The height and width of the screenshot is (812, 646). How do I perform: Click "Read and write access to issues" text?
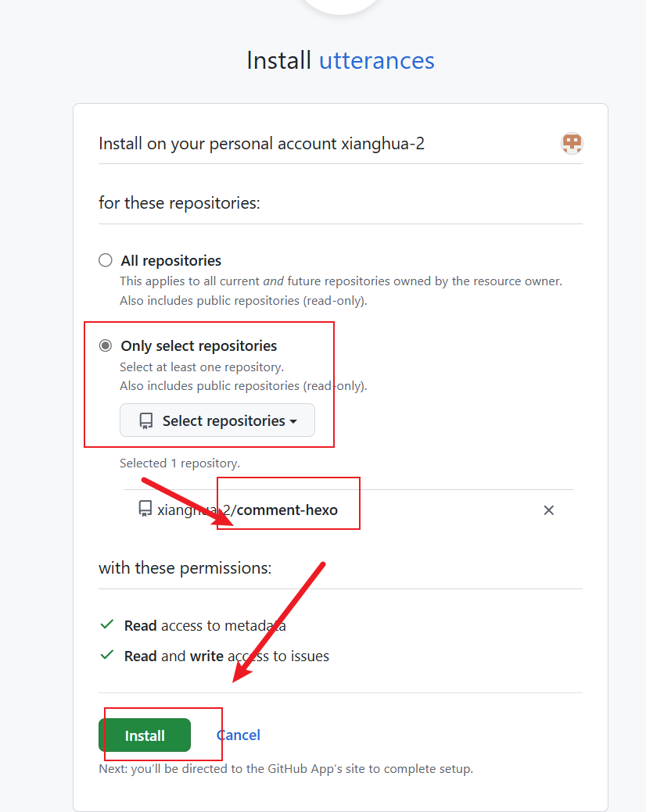[226, 656]
